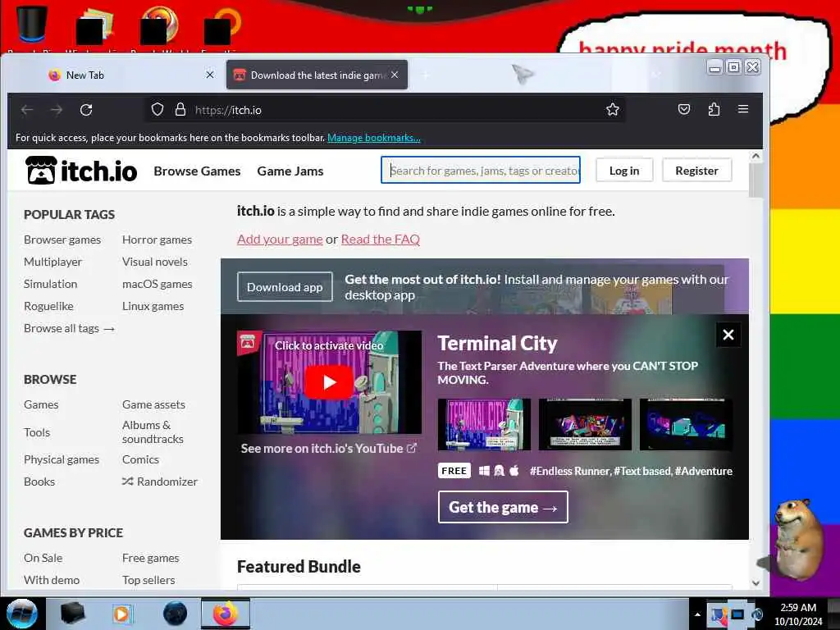Screen dimensions: 840x630
Task: Open the Browser games tag
Action: tap(62, 240)
